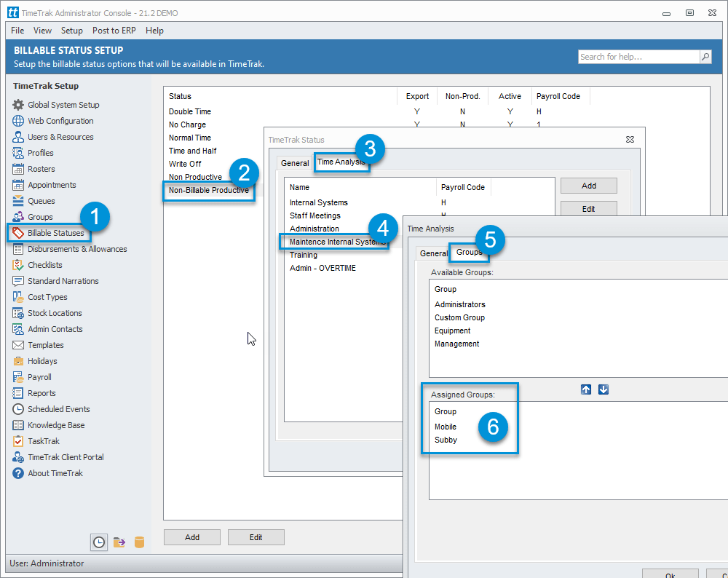The image size is (728, 578).
Task: Open the About TimeTrak icon
Action: pyautogui.click(x=18, y=472)
